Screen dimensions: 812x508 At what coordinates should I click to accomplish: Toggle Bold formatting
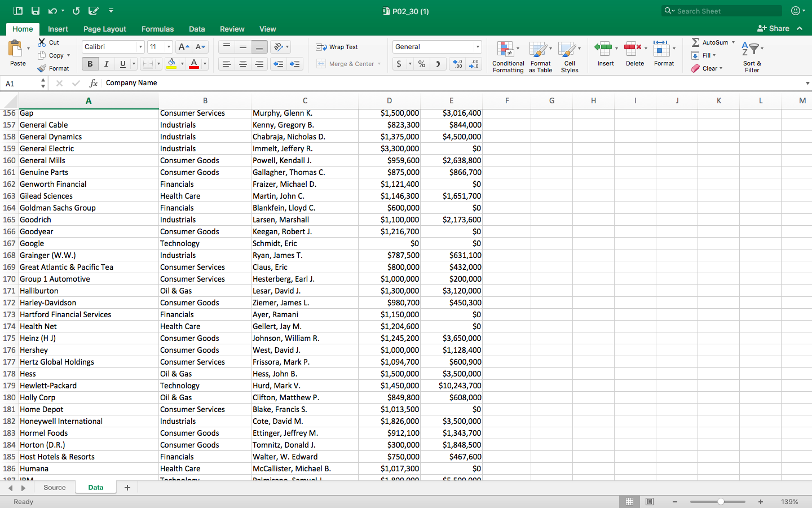pyautogui.click(x=90, y=64)
